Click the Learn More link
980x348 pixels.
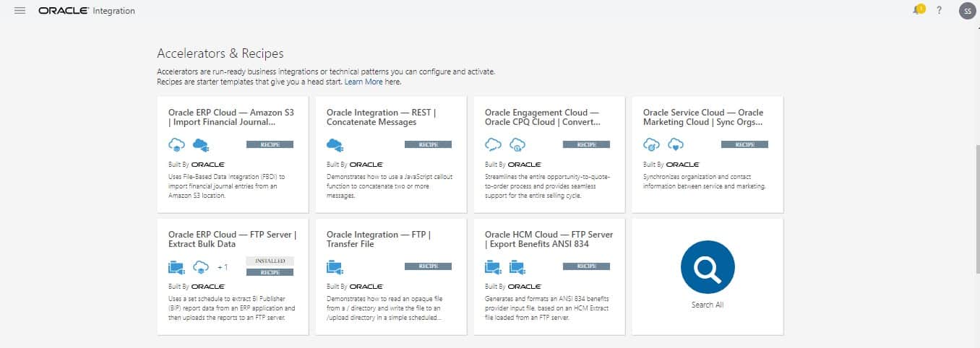(x=364, y=82)
